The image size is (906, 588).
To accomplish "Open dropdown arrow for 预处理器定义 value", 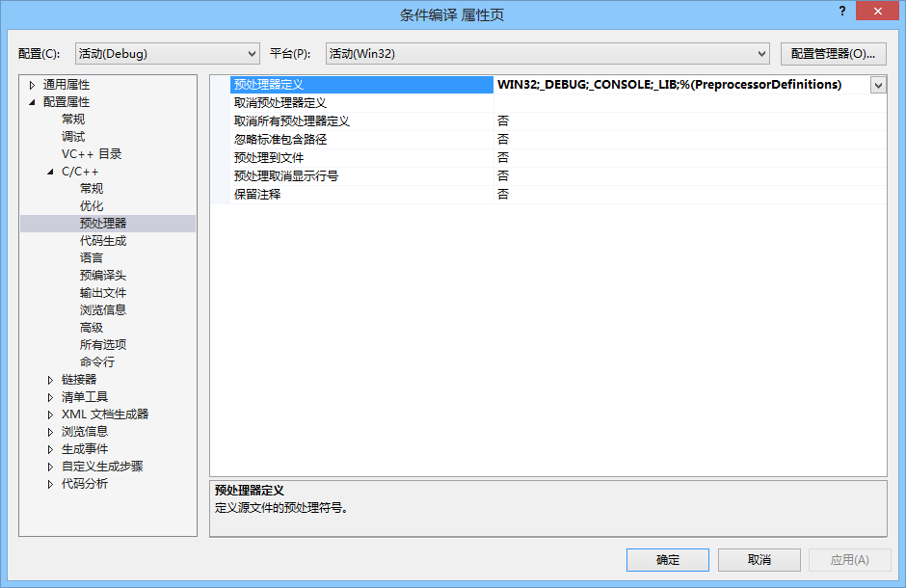I will (x=878, y=85).
